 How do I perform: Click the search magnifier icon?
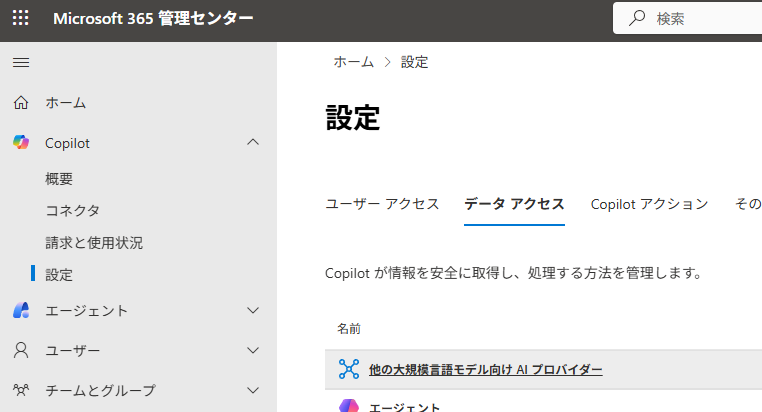click(636, 19)
